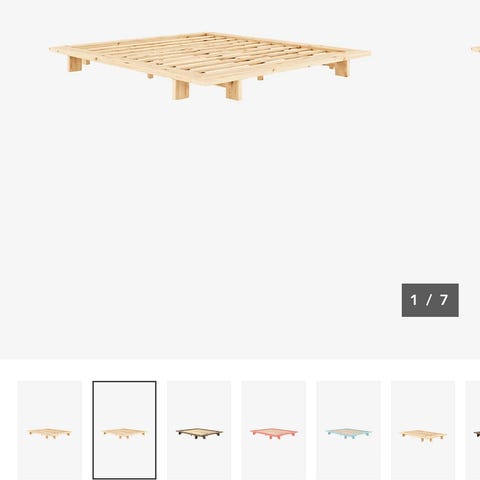This screenshot has height=480, width=480.
Task: Show the salmon-colored bed in the gallery
Action: coord(274,430)
